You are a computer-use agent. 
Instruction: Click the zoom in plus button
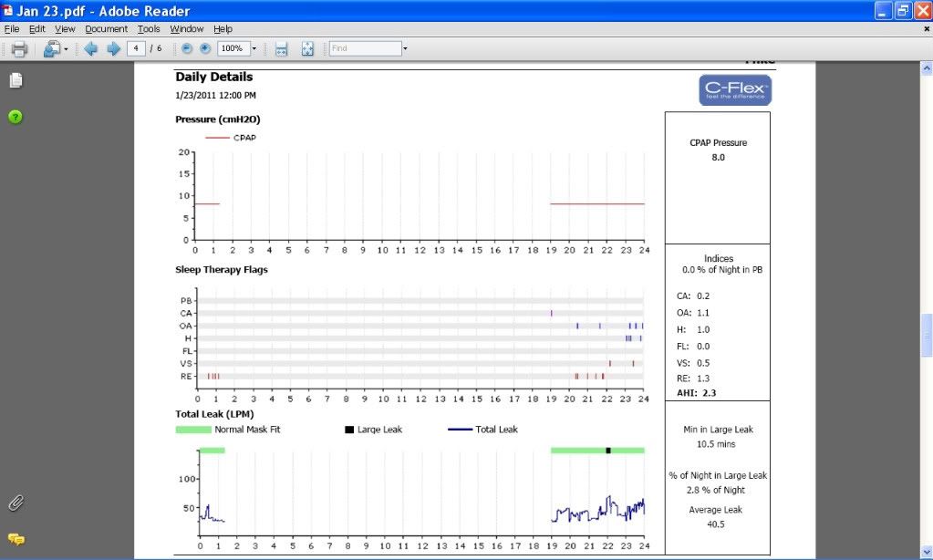click(x=205, y=49)
